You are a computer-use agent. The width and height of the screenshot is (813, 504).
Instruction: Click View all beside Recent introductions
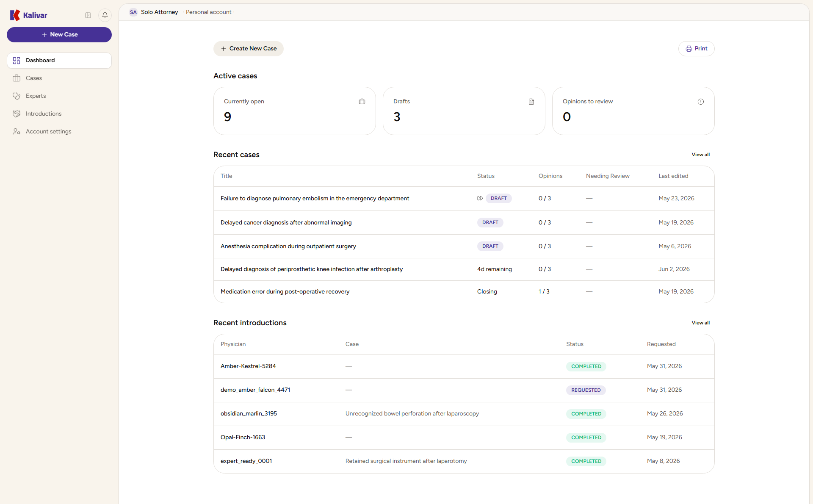(701, 323)
